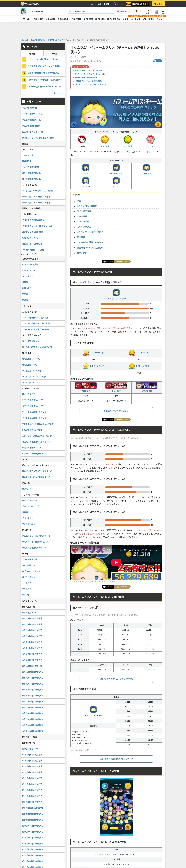Open the コイン効率 akiさんver. banner
Screen dimensions: 186x868
pyautogui.click(x=116, y=386)
